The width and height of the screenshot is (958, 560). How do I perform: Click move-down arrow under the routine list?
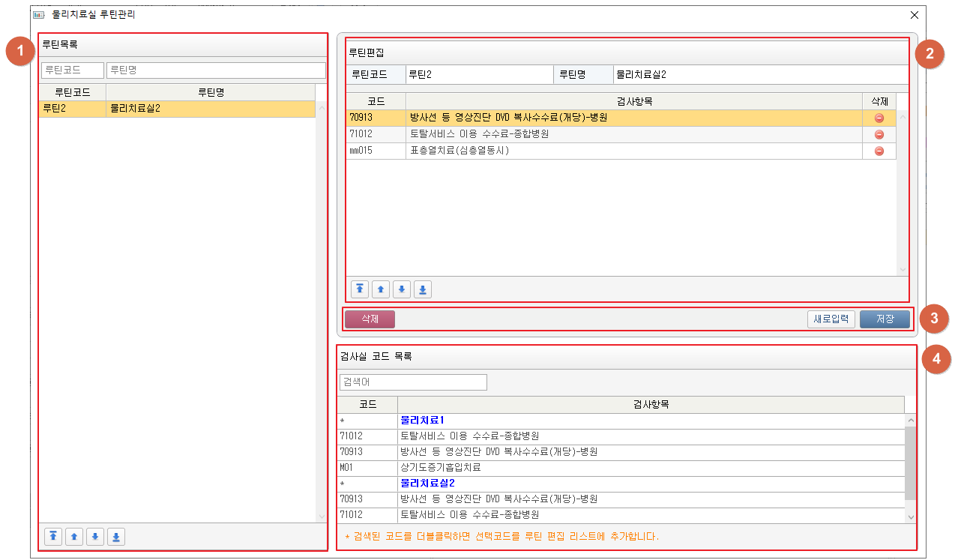(95, 536)
